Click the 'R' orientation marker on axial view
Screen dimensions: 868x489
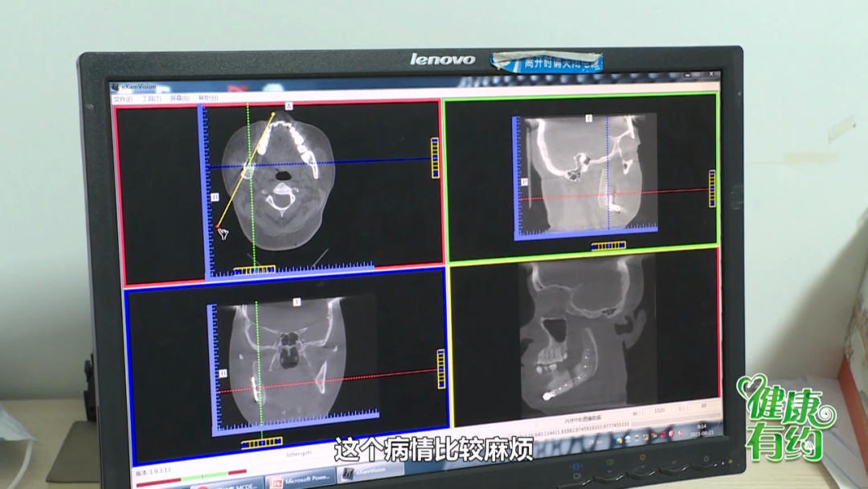coord(215,196)
